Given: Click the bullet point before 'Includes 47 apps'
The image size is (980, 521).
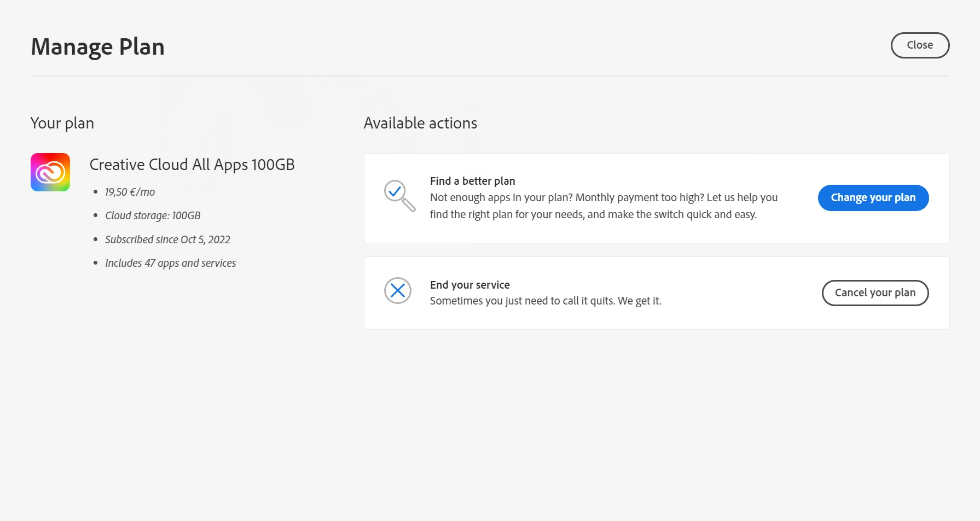Looking at the screenshot, I should (x=96, y=263).
